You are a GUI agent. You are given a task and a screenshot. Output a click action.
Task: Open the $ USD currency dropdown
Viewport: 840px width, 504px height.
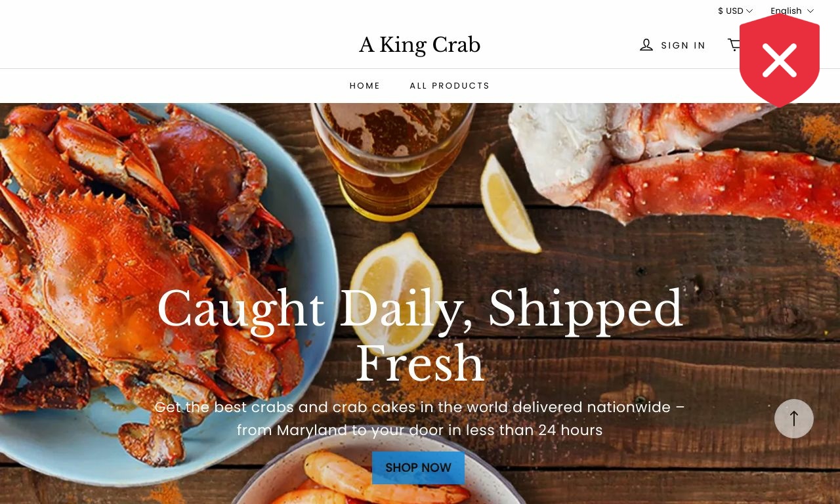735,11
